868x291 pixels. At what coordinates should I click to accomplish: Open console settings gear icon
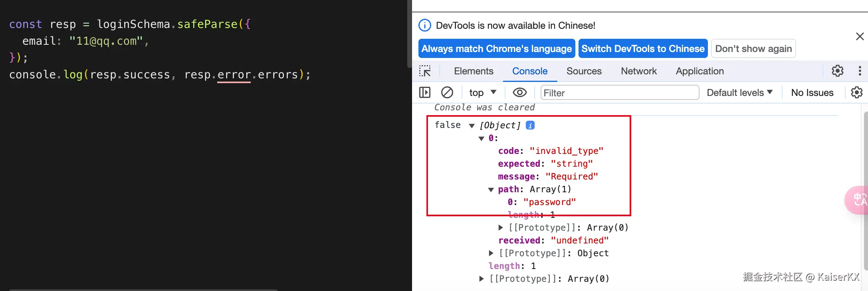tap(856, 92)
